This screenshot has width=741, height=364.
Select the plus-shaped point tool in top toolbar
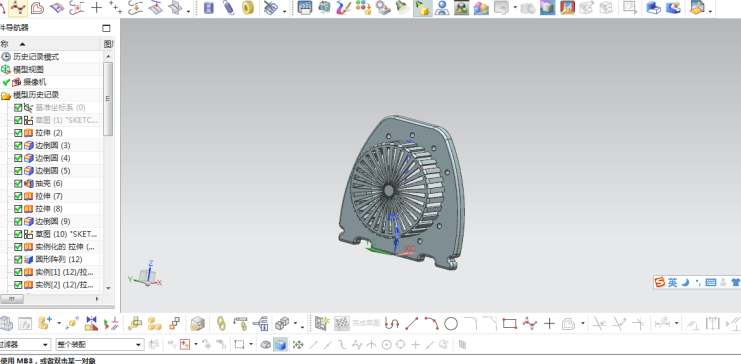coord(96,8)
